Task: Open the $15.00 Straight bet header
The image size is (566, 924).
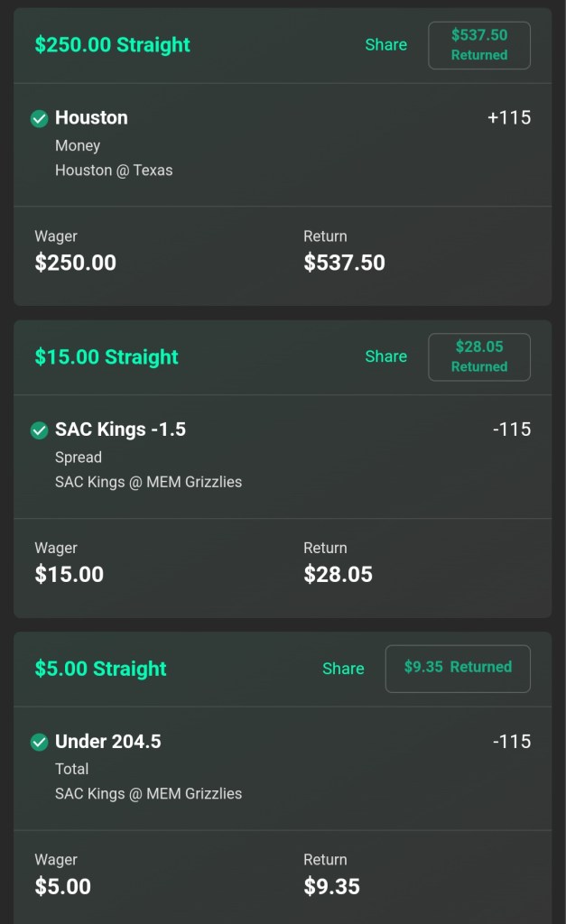Action: tap(107, 357)
